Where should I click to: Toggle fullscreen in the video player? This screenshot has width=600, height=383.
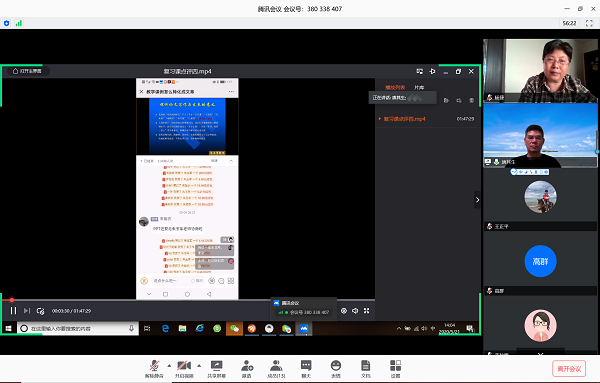(x=367, y=311)
